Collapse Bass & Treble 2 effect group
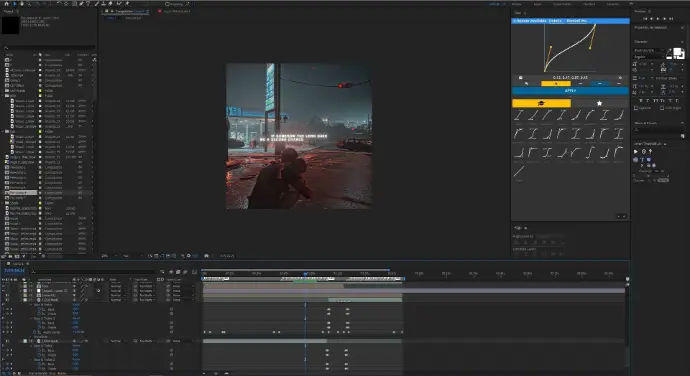This screenshot has height=376, width=690. pyautogui.click(x=31, y=318)
